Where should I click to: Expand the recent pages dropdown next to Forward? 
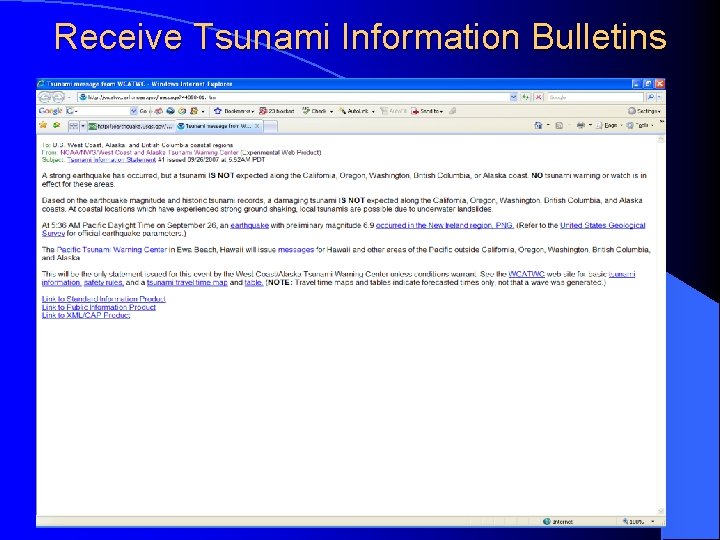69,97
